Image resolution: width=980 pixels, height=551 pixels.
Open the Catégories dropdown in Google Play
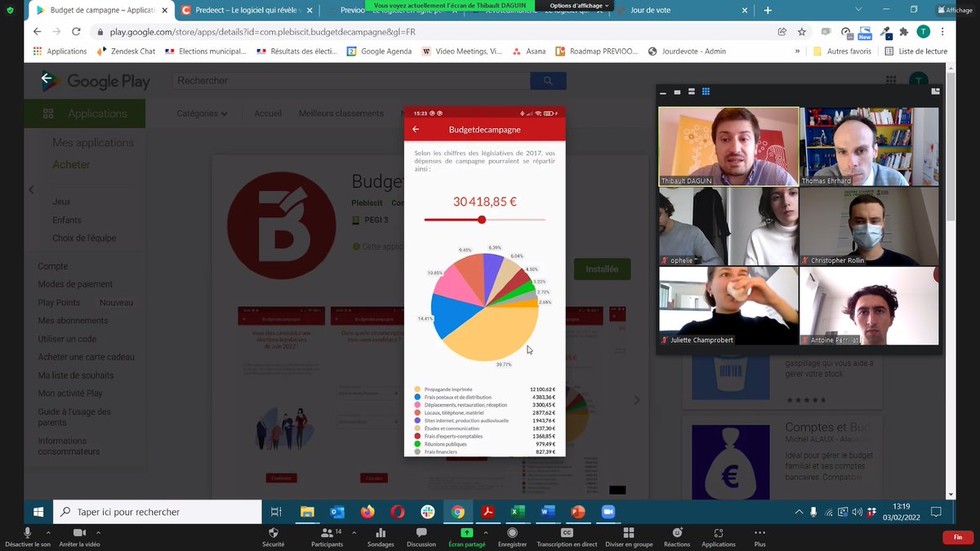click(202, 113)
